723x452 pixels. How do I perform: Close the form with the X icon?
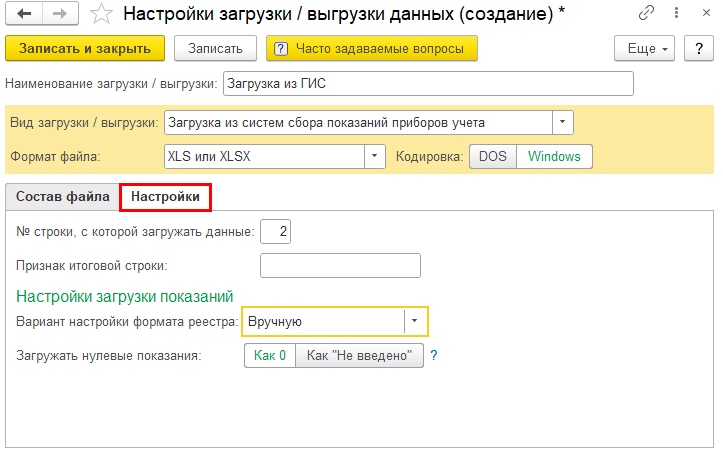click(x=706, y=13)
